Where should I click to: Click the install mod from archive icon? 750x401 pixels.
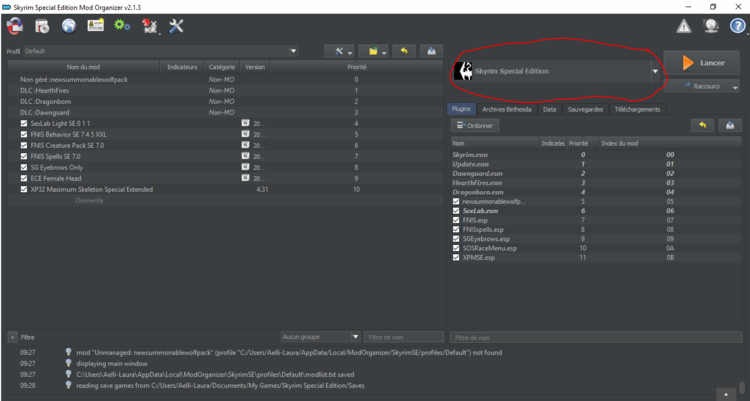[42, 26]
